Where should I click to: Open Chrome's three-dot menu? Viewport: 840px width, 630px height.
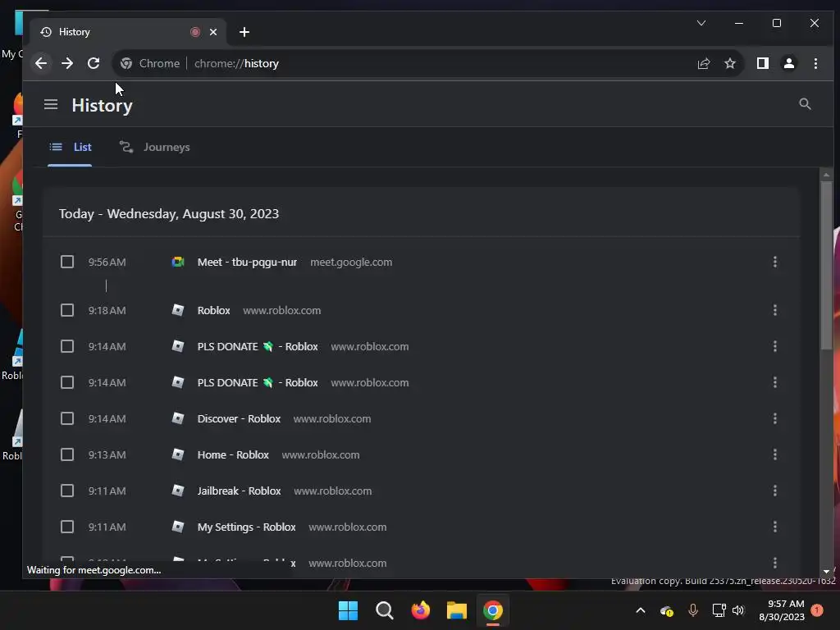click(x=815, y=63)
